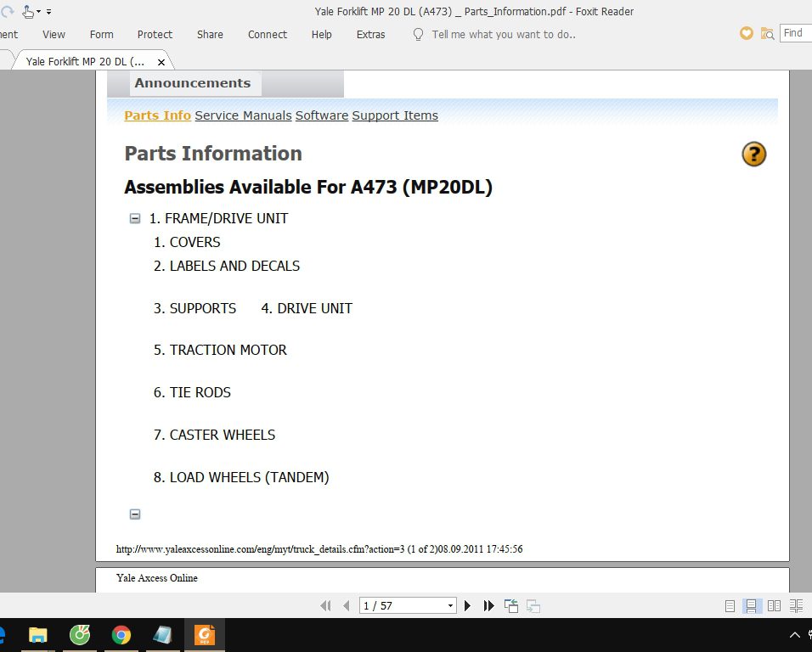Image resolution: width=812 pixels, height=652 pixels.
Task: Select 1. COVERS entry
Action: point(187,242)
